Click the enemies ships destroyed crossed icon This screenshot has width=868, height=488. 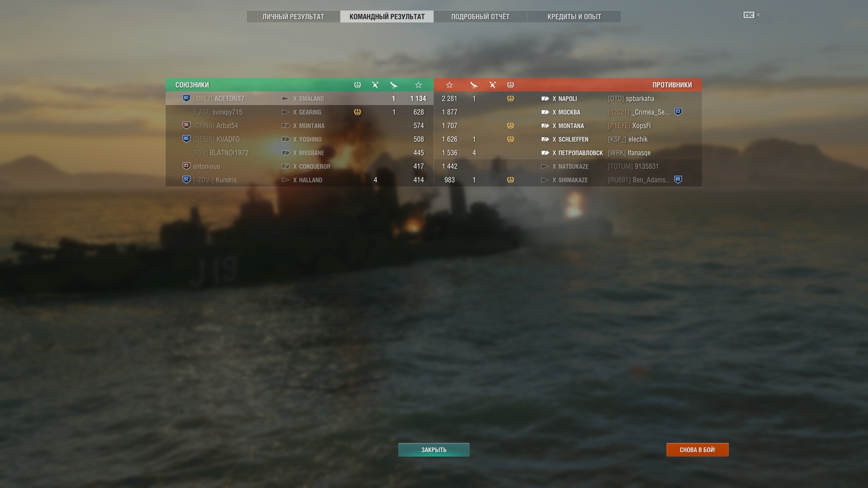493,85
